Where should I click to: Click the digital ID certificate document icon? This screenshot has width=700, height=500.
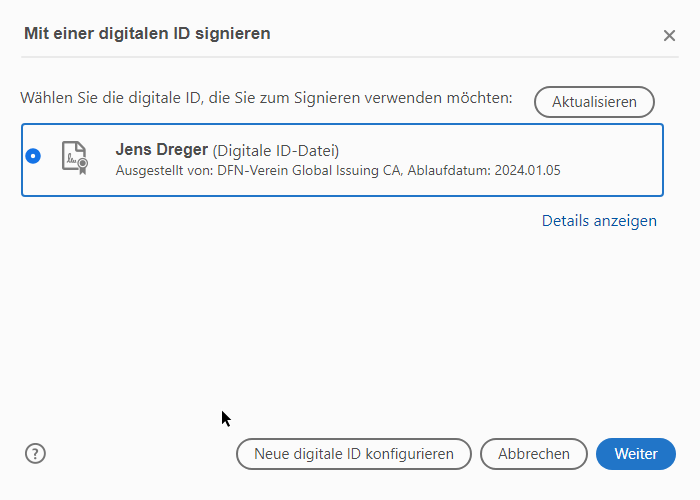pyautogui.click(x=75, y=158)
